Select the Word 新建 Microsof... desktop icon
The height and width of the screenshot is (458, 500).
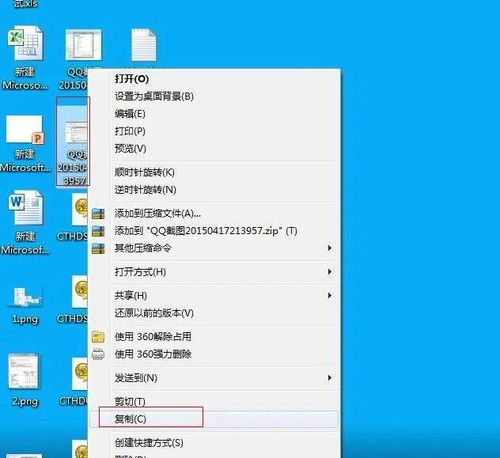[25, 223]
